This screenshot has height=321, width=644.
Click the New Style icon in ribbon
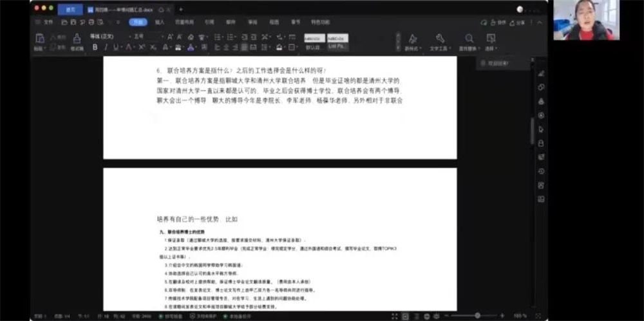click(413, 39)
